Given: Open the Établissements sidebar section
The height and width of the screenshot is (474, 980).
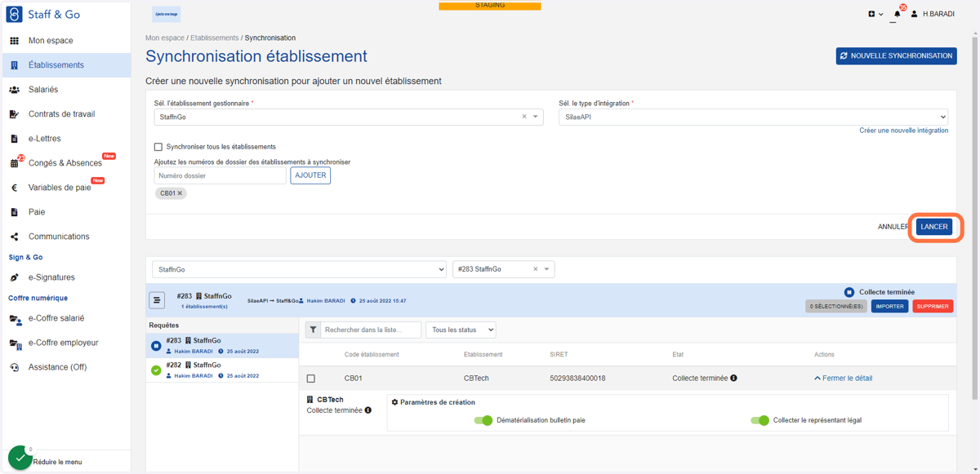Looking at the screenshot, I should (x=65, y=65).
